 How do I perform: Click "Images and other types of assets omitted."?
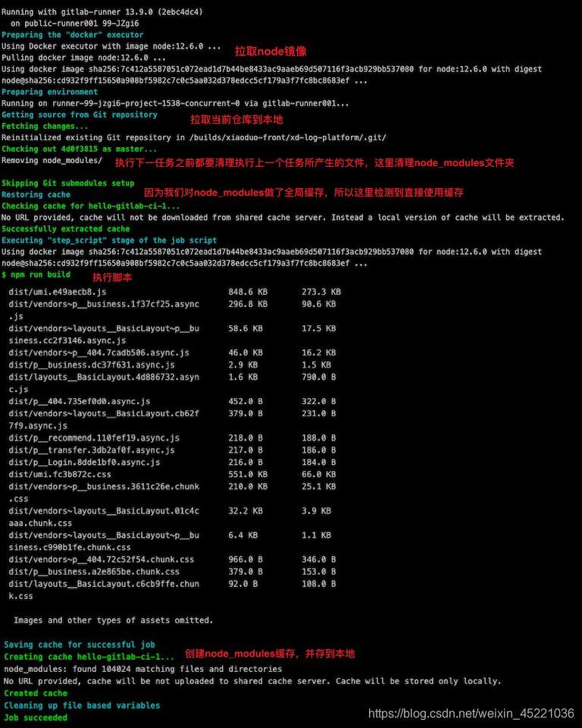coord(113,621)
